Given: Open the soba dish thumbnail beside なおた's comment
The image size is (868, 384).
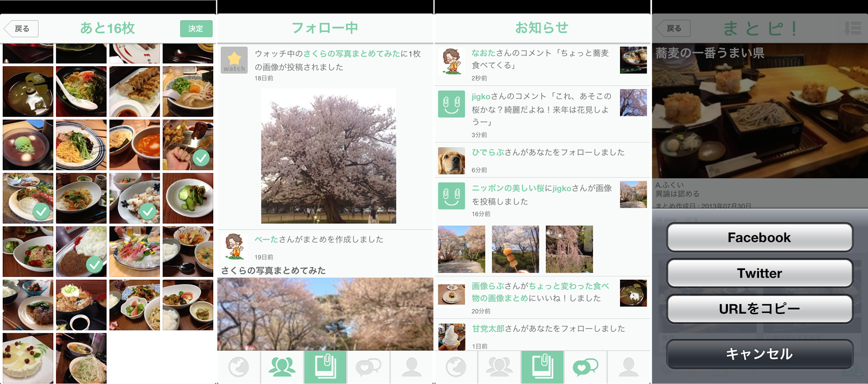Looking at the screenshot, I should click(634, 60).
